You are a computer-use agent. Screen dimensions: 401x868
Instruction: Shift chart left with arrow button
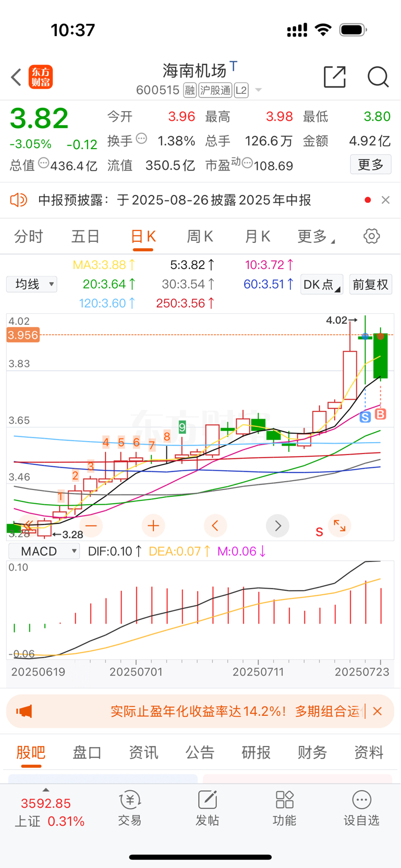[x=215, y=525]
